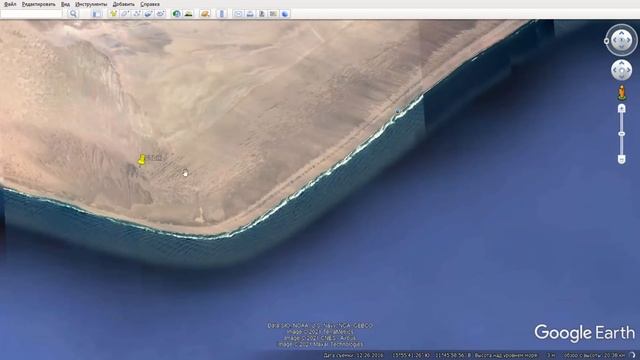Click the zoom slider handle

coord(621,134)
